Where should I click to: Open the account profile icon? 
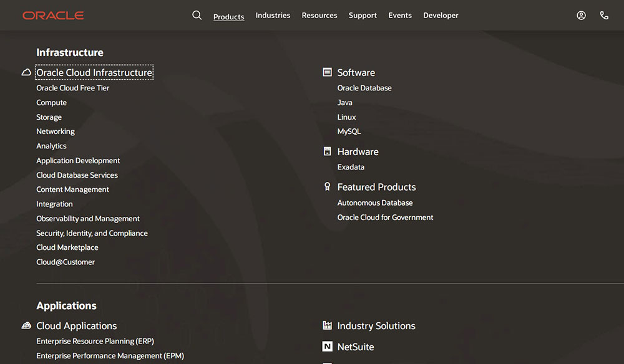[581, 16]
